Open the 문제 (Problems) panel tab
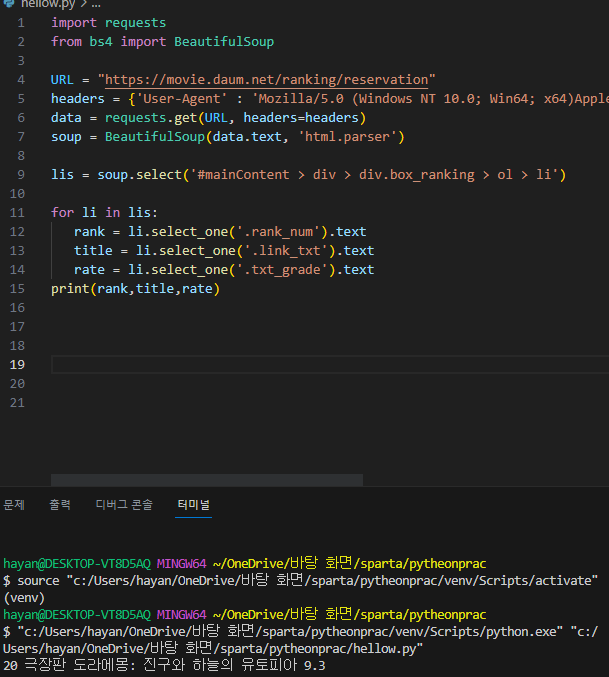This screenshot has width=609, height=677. pos(14,504)
